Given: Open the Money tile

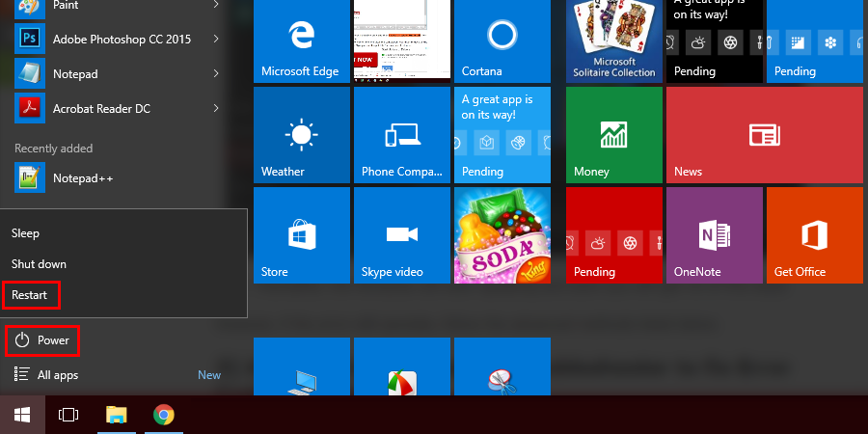Looking at the screenshot, I should tap(614, 135).
